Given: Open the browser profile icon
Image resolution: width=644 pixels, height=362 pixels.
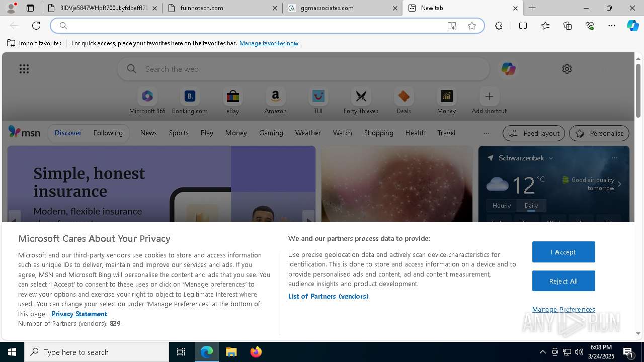Looking at the screenshot, I should click(11, 8).
